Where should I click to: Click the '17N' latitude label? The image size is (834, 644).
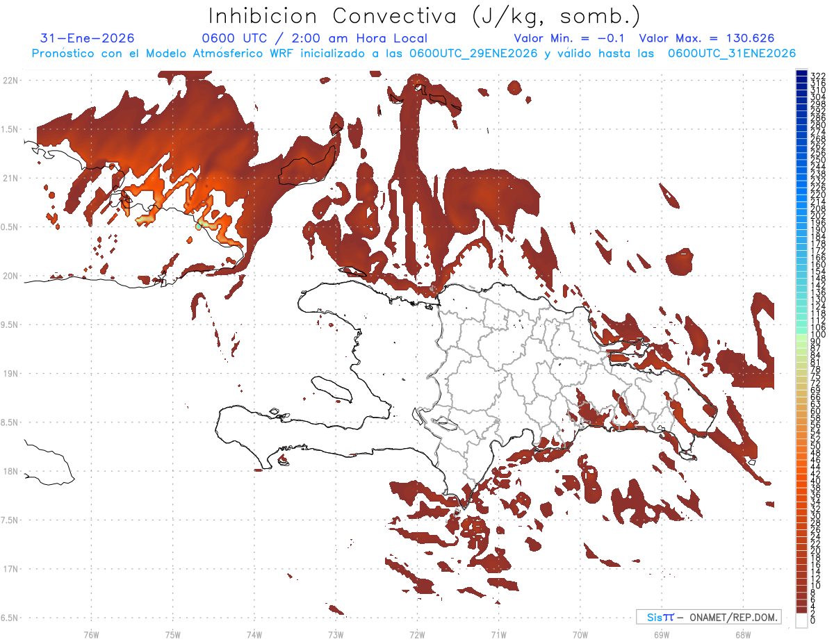click(x=10, y=570)
